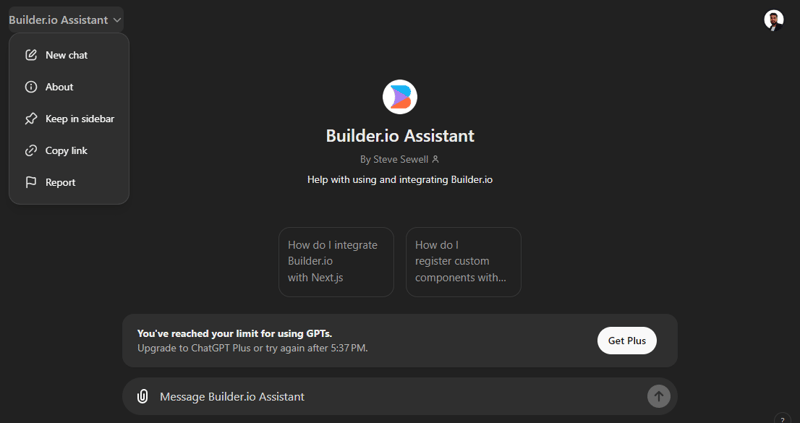This screenshot has height=423, width=800.
Task: Collapse the Builder.io Assistant dropdown chevron
Action: pyautogui.click(x=117, y=20)
